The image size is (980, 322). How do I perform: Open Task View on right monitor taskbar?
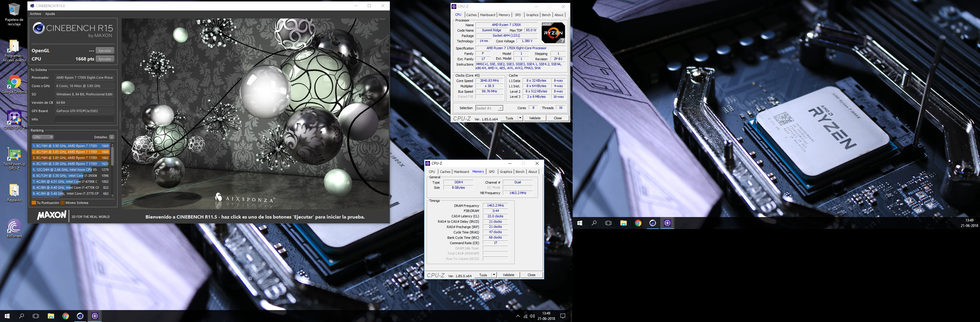coord(608,223)
